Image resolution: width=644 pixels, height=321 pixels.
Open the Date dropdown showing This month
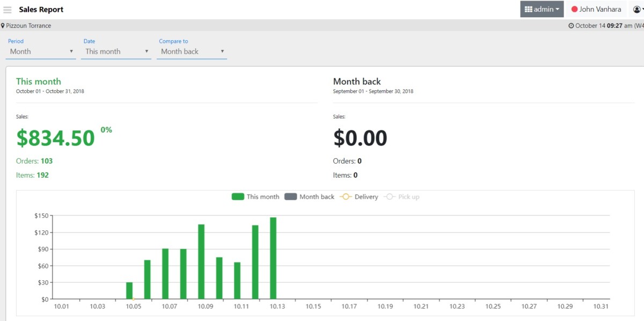[116, 52]
